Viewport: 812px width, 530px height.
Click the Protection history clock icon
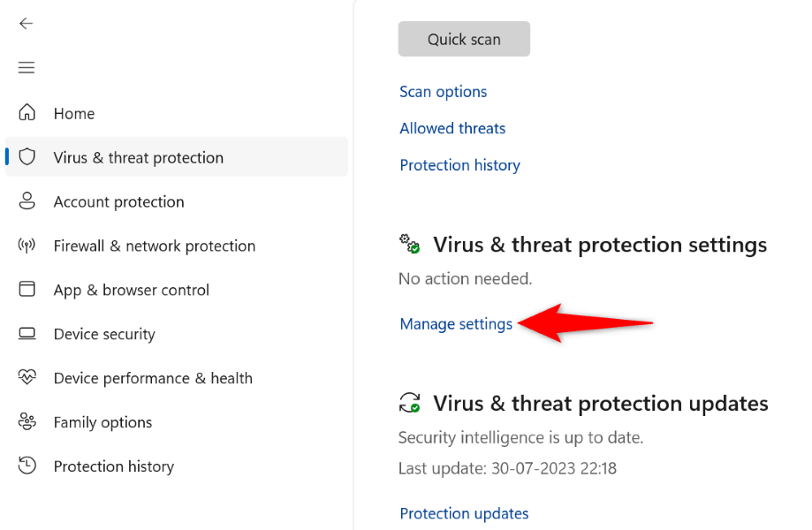(27, 466)
